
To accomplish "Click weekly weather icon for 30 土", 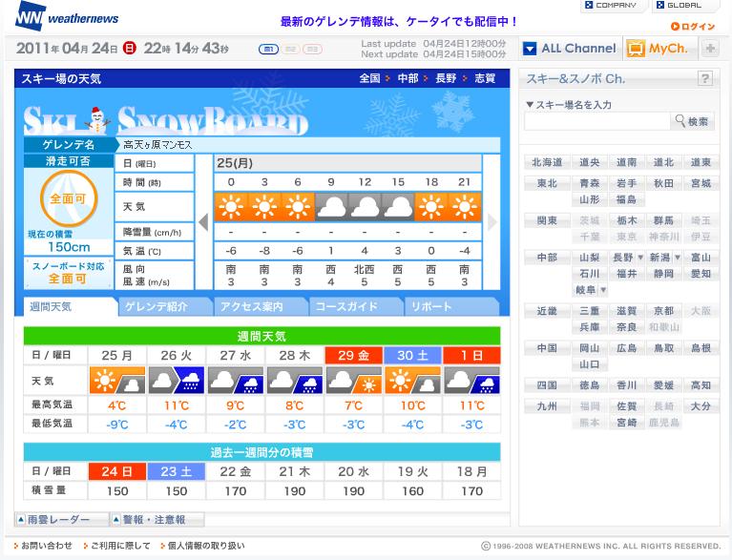I will pyautogui.click(x=412, y=381).
